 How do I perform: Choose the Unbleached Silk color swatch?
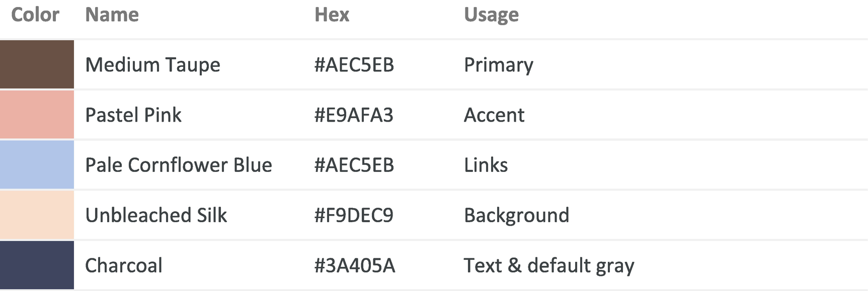37,215
